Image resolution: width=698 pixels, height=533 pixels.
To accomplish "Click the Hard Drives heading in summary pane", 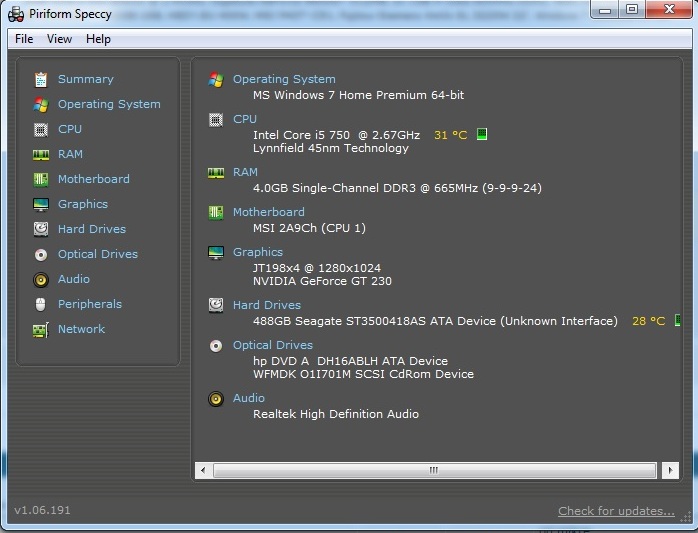I will click(x=266, y=305).
